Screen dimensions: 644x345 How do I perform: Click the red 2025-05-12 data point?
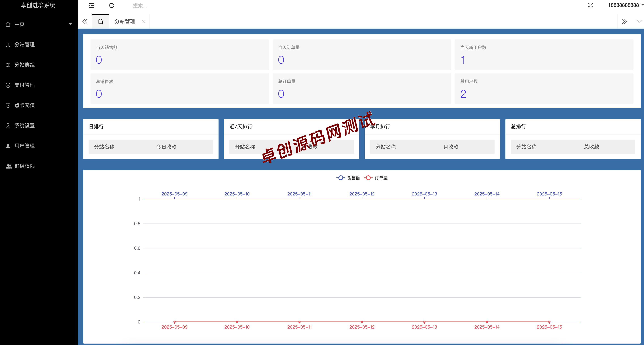362,322
